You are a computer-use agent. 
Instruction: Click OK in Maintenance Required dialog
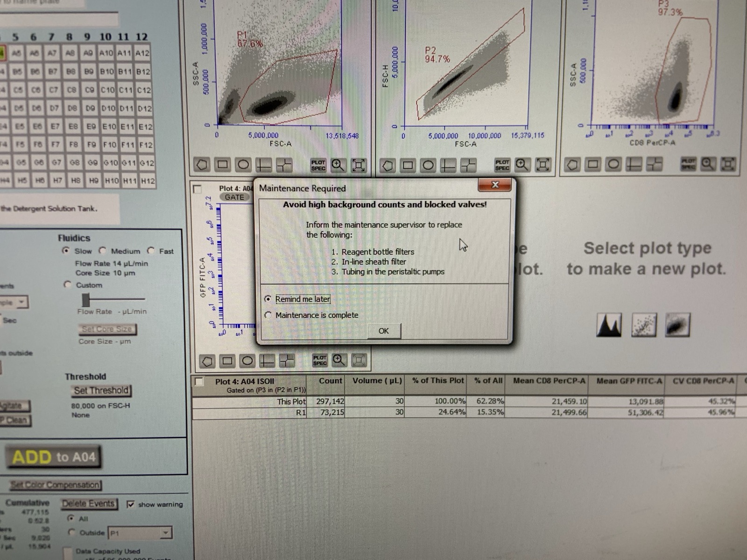tap(384, 331)
